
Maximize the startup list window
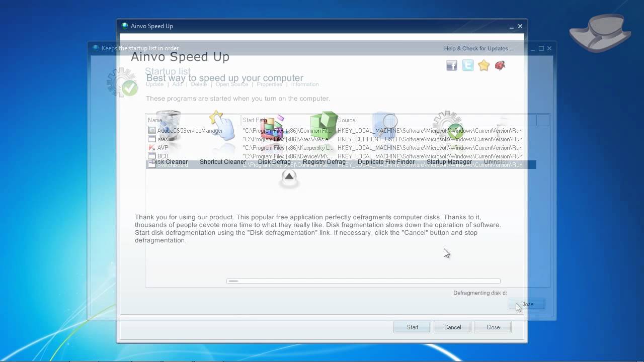pyautogui.click(x=541, y=49)
